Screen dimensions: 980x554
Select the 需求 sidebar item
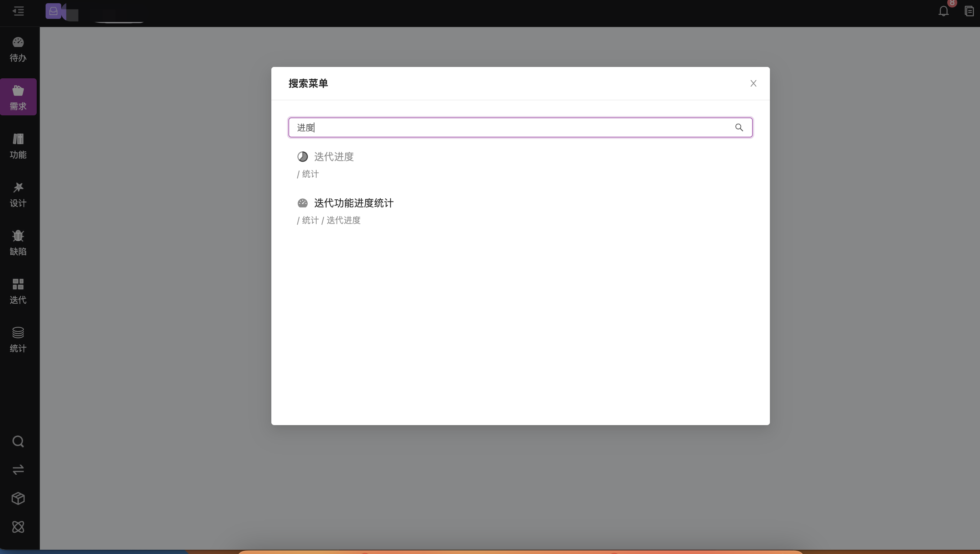[18, 97]
